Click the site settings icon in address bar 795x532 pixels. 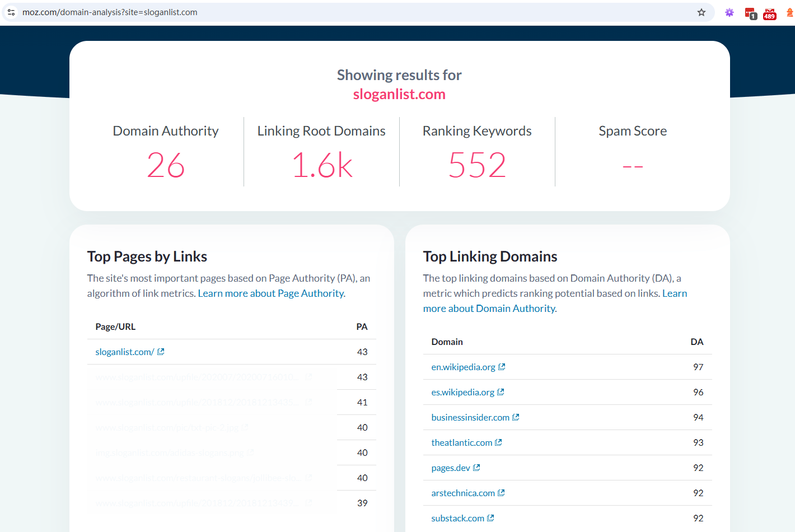pyautogui.click(x=11, y=12)
